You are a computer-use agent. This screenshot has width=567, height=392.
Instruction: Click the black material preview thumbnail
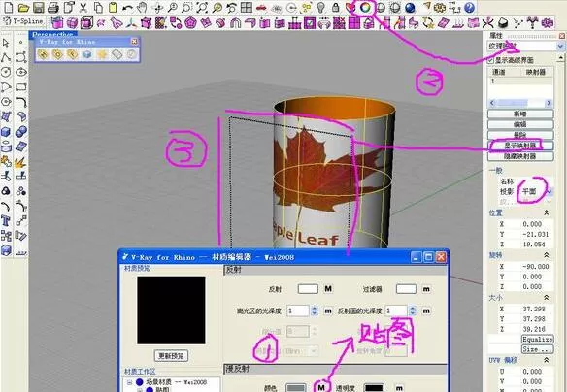tap(171, 310)
